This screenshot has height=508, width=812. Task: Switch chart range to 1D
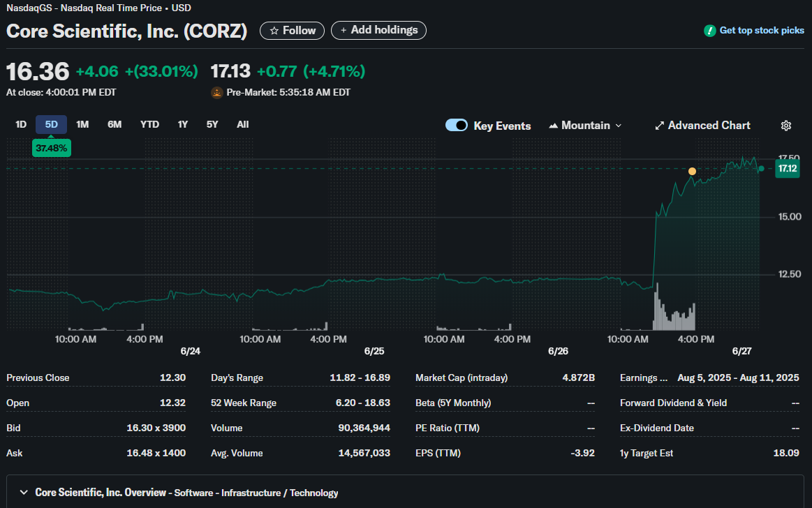pyautogui.click(x=21, y=125)
